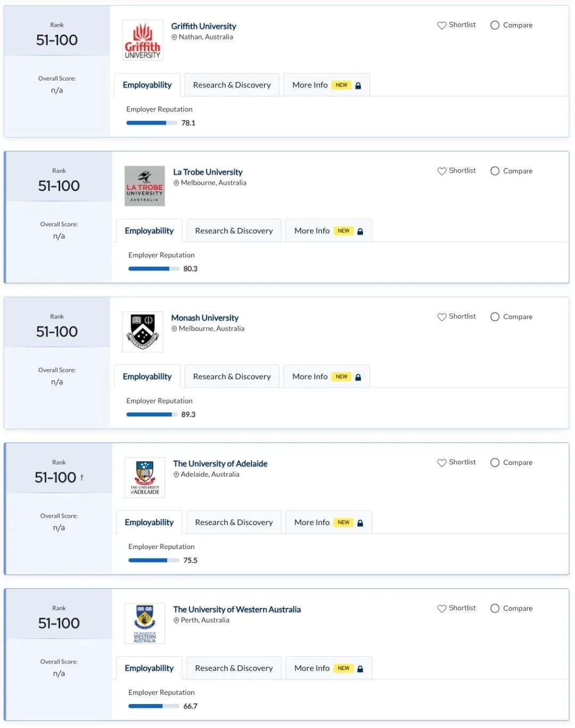Select Adelaide's Employability tab
The height and width of the screenshot is (728, 575).
tap(149, 522)
